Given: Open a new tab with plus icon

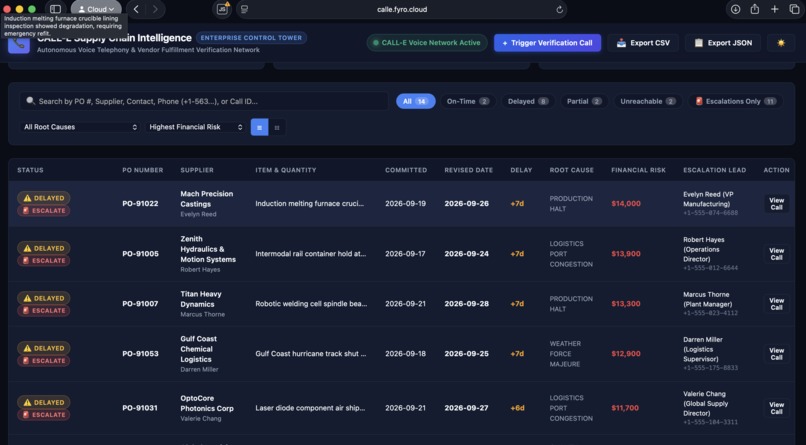Looking at the screenshot, I should point(774,9).
